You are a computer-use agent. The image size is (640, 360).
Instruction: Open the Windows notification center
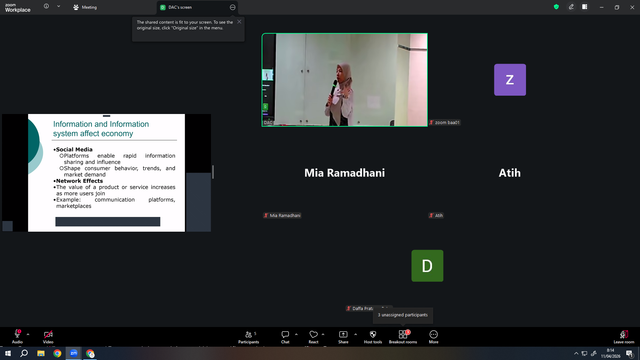(629, 353)
